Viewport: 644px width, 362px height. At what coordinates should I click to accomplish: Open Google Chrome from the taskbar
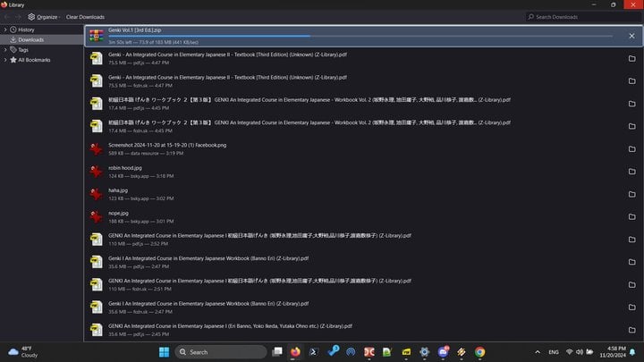(479, 352)
